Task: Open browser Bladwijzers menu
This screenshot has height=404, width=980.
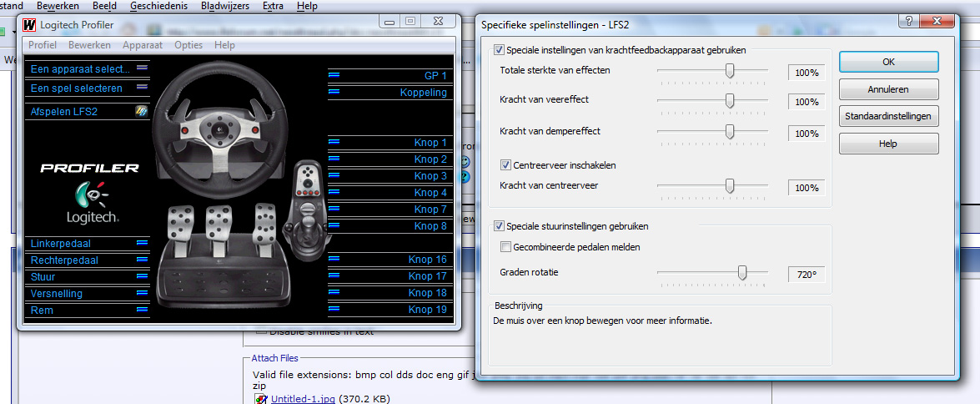Action: point(225,6)
